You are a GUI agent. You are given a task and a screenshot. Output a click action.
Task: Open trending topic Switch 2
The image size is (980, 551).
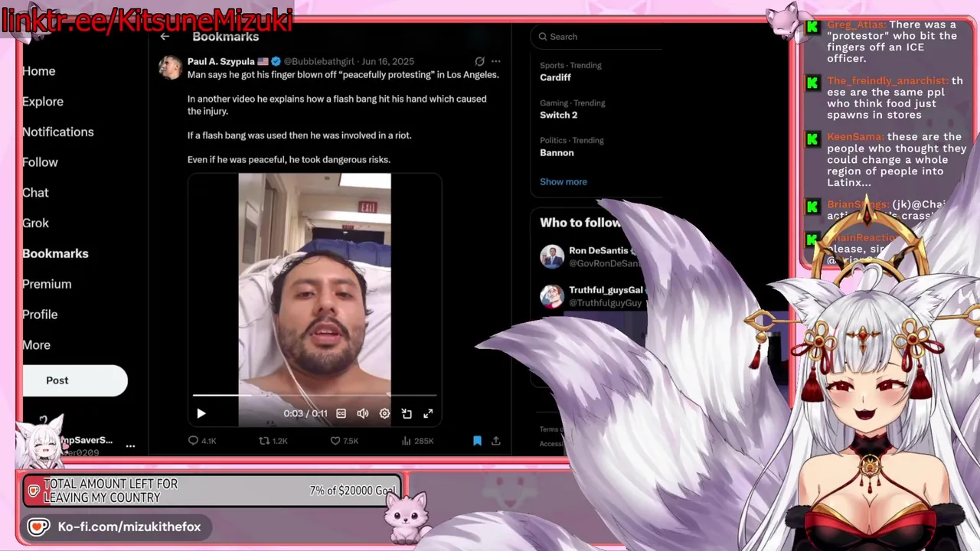click(x=559, y=115)
